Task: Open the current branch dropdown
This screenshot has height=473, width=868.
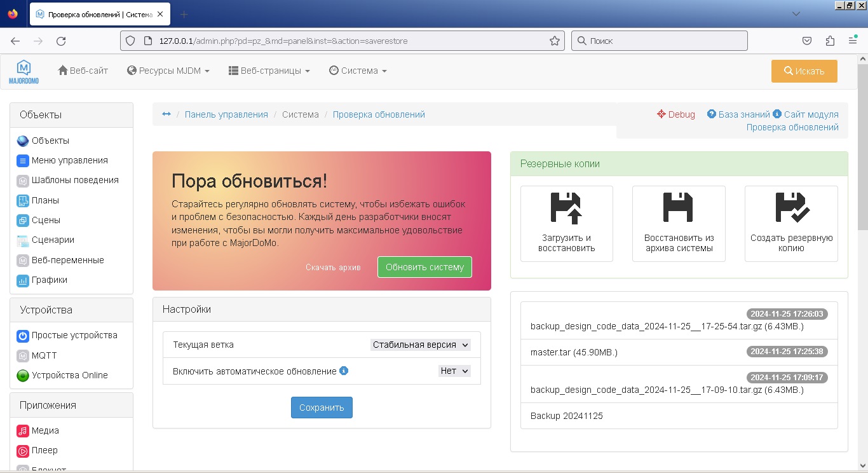Action: (x=420, y=345)
